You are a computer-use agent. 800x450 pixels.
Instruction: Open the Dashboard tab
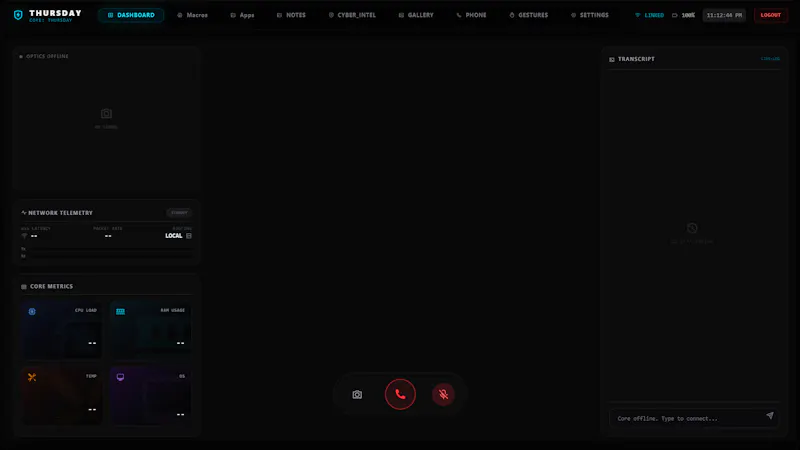(x=131, y=15)
